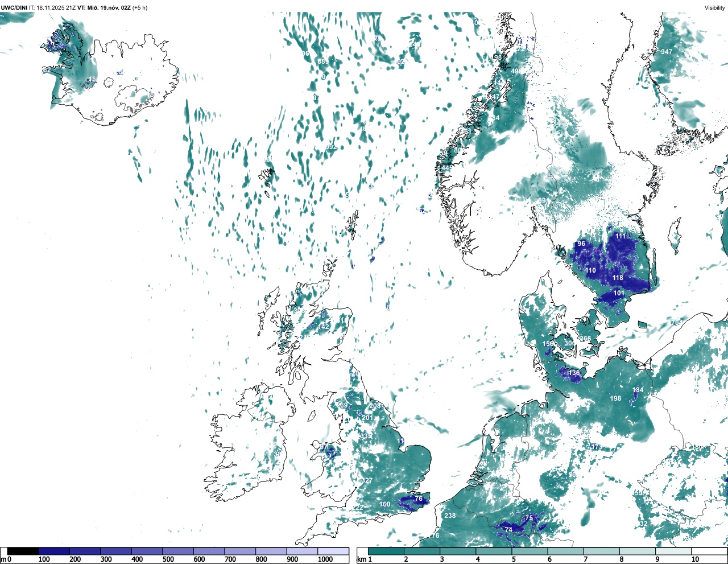Click the '96' value over southern Sweden
728x564 pixels.
[581, 244]
